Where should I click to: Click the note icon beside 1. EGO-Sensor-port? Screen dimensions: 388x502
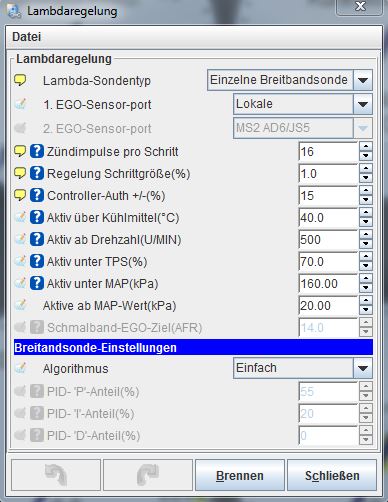20,104
